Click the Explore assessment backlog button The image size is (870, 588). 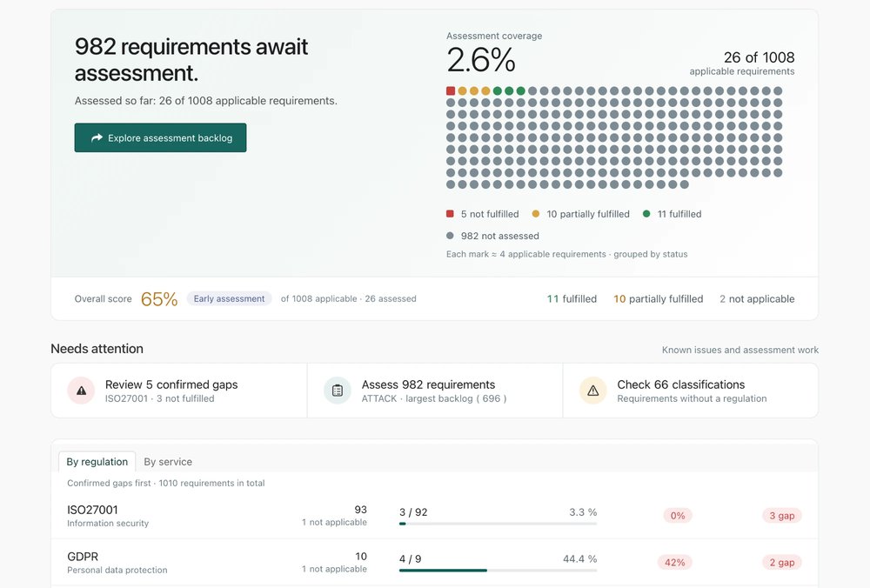coord(160,137)
